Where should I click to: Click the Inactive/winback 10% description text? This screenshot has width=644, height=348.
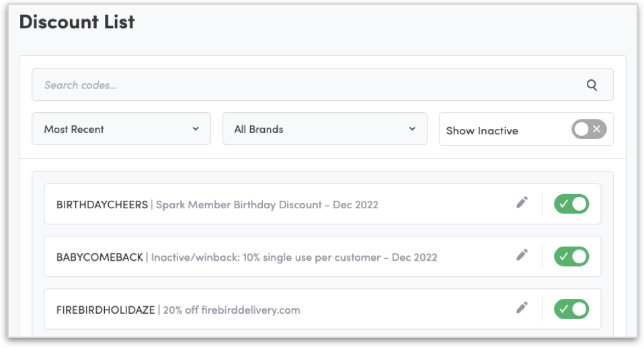pyautogui.click(x=294, y=257)
